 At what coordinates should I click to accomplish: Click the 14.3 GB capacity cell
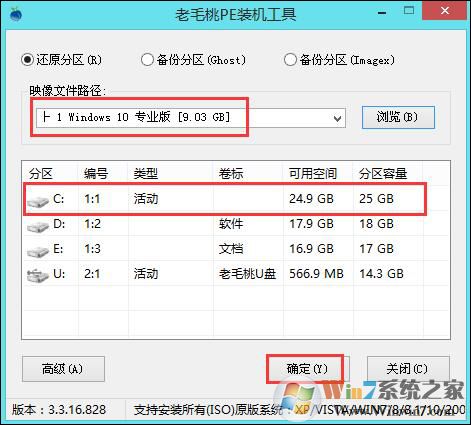click(381, 274)
